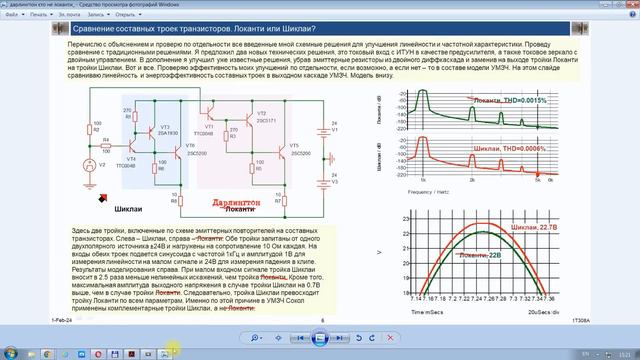Image resolution: width=640 pixels, height=360 pixels.
Task: Click the red Opera icon on taskbar
Action: (98, 354)
